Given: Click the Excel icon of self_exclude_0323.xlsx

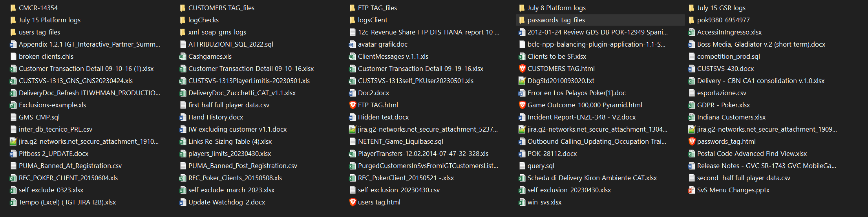Looking at the screenshot, I should [x=13, y=190].
